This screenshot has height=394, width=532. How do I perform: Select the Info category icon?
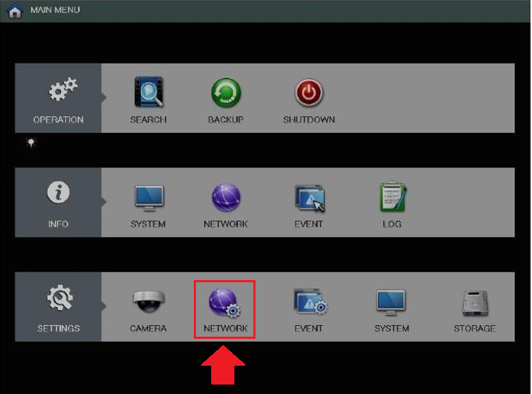pyautogui.click(x=58, y=192)
